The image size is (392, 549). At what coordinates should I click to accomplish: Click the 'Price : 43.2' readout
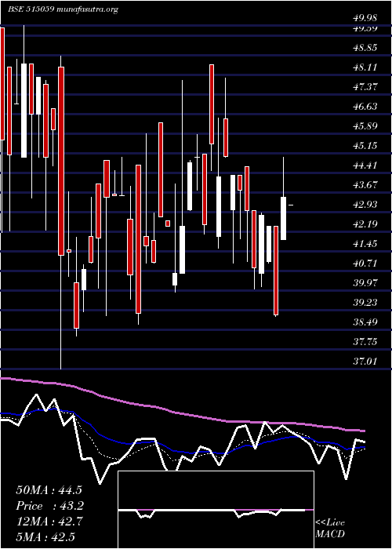coord(49,506)
